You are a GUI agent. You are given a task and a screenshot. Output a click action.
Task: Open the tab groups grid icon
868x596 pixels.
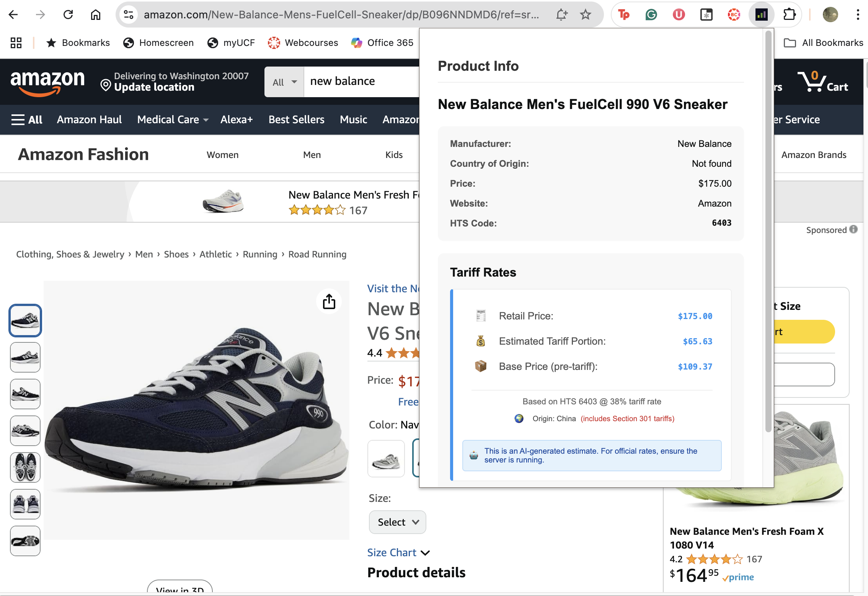pyautogui.click(x=16, y=42)
